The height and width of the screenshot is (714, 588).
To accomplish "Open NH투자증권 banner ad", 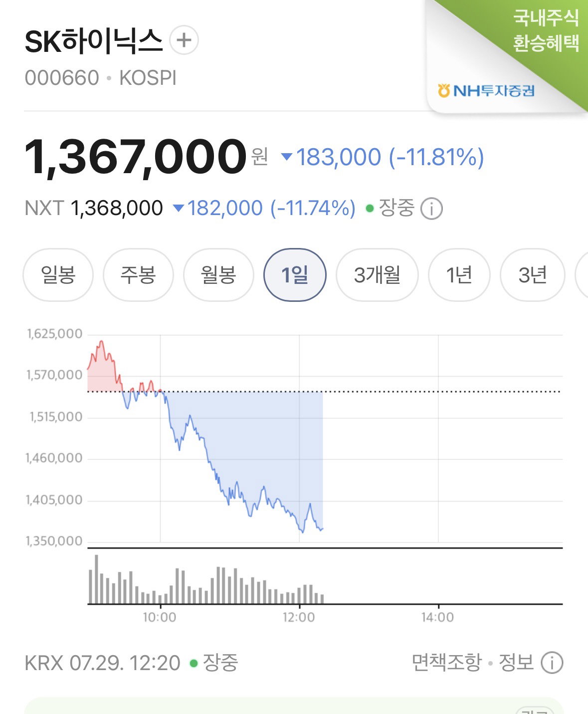I will click(x=486, y=91).
